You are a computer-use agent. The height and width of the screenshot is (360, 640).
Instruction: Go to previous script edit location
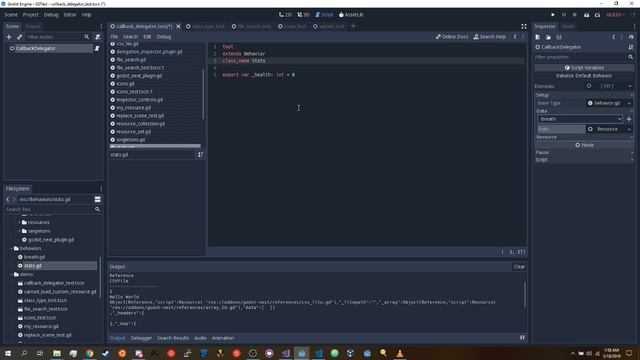[515, 37]
